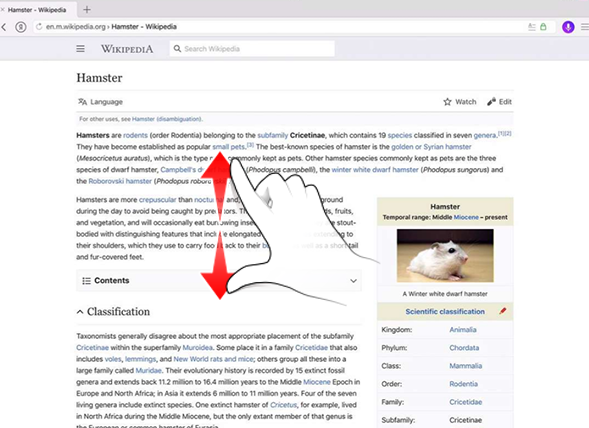Open the Hamster (disambiguation) link
Screen dimensions: 589x428
167,119
